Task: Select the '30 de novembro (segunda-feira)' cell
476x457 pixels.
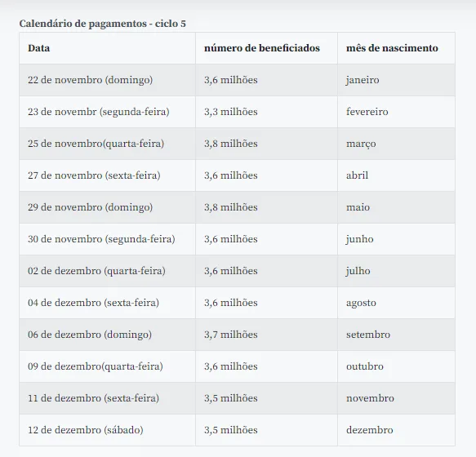Action: pos(108,239)
